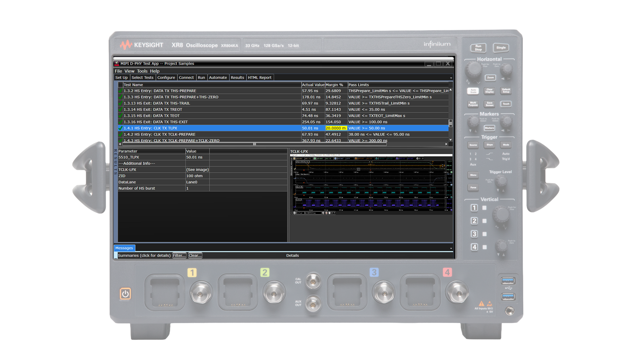Switch to the Select Tests tab
The width and height of the screenshot is (644, 362).
[142, 78]
